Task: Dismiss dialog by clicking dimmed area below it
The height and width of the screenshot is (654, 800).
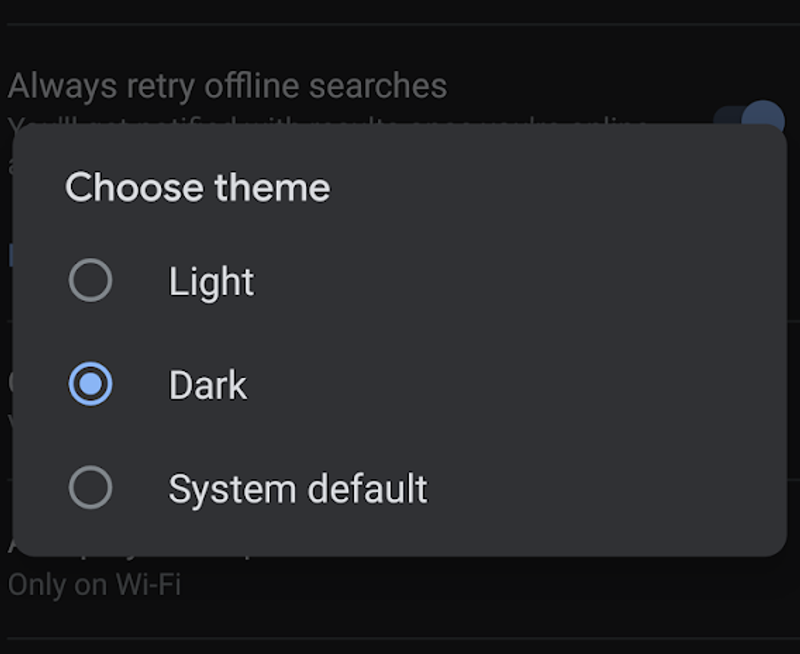Action: coord(400,610)
